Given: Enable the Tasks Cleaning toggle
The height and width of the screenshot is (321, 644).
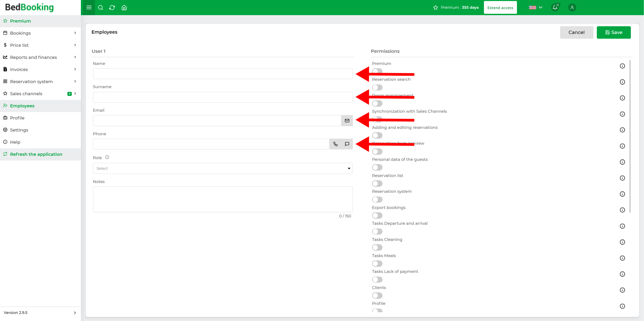Looking at the screenshot, I should click(377, 248).
